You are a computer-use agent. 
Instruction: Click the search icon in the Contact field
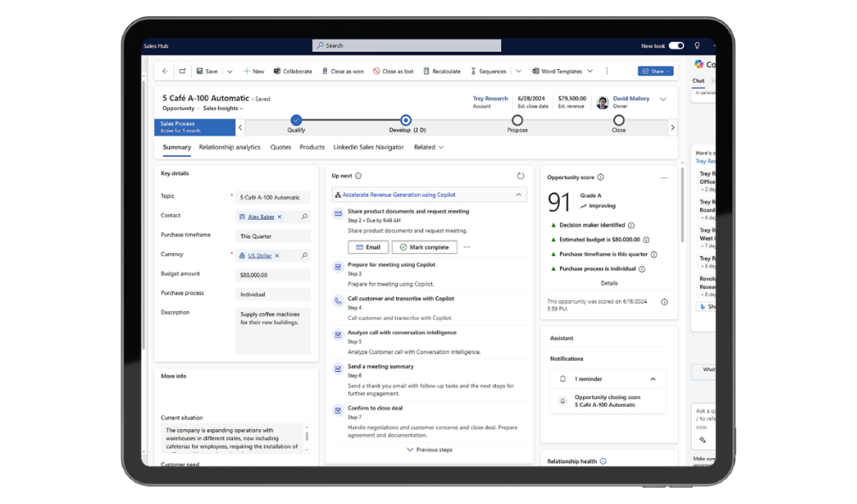[304, 217]
